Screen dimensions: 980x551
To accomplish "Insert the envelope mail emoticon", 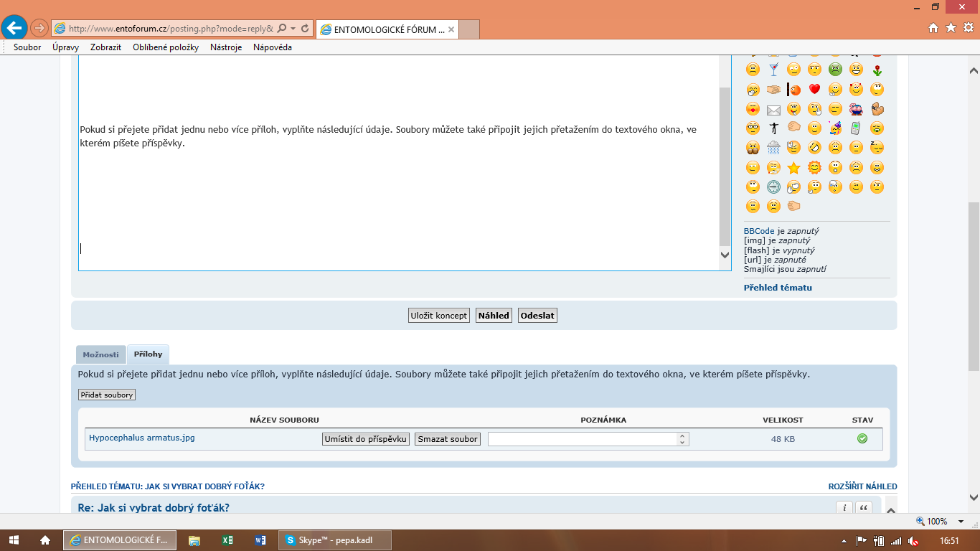I will [773, 110].
